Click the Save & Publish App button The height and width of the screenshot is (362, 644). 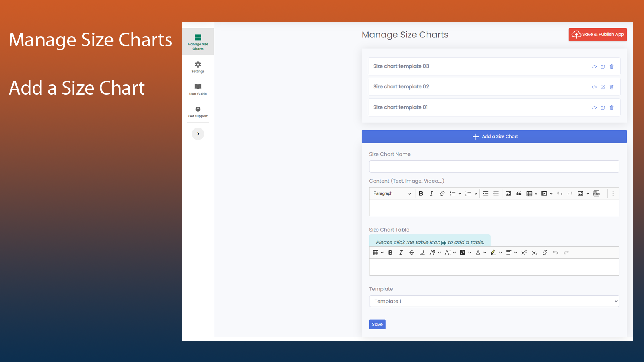pos(597,35)
